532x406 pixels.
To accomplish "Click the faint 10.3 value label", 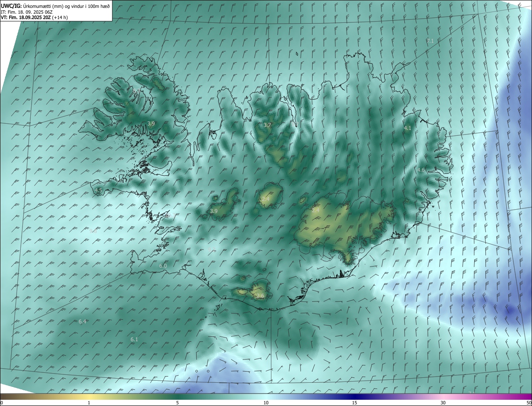I will [170, 215].
